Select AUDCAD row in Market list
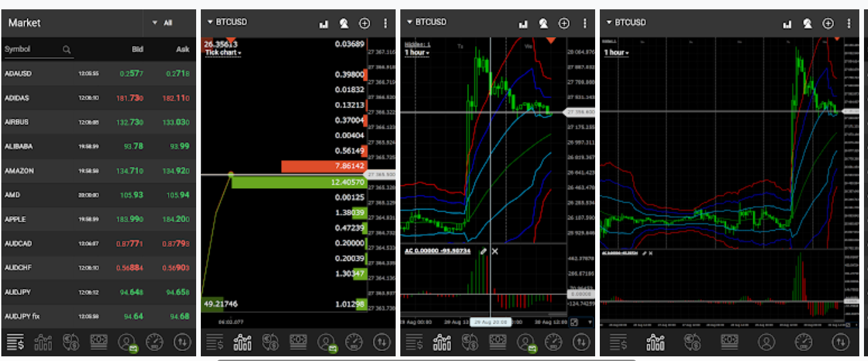This screenshot has height=361, width=868. pos(98,244)
